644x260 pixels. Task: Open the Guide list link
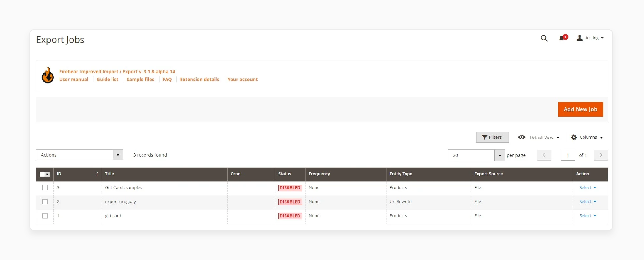(107, 79)
